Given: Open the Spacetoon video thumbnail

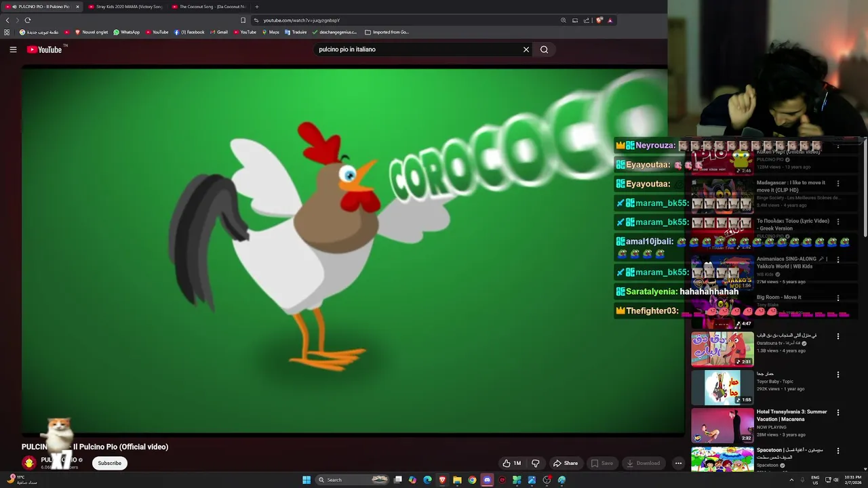Looking at the screenshot, I should point(722,460).
